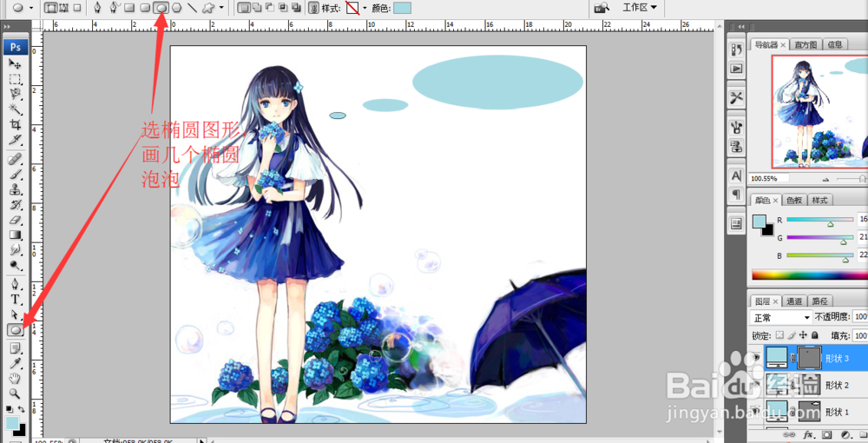Switch to the 直方图 tab
Viewport: 868px width, 443px height.
point(806,45)
